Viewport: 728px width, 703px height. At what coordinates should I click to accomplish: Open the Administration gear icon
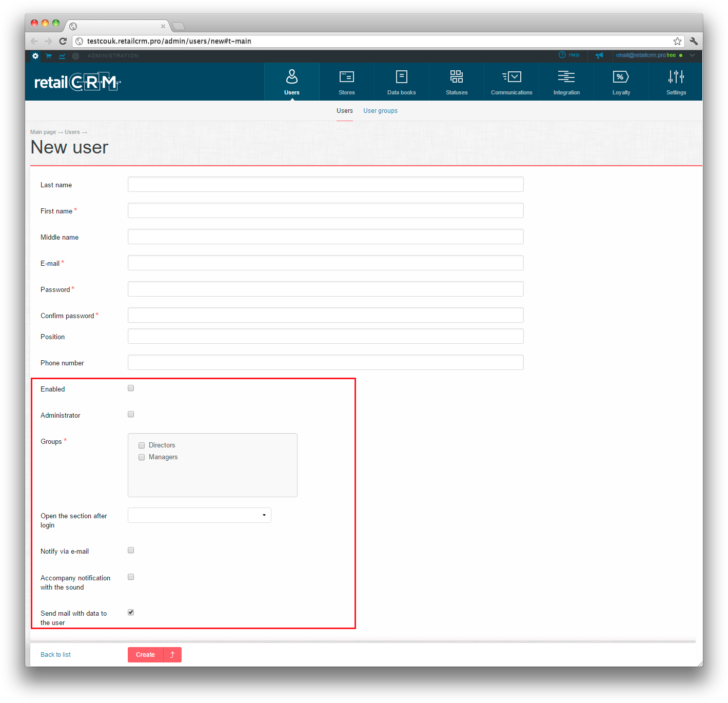(35, 56)
